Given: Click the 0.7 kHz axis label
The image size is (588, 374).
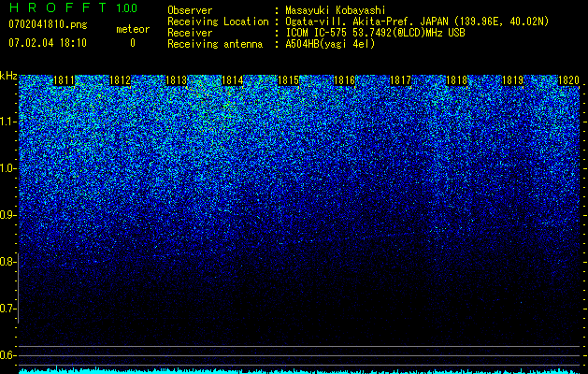Looking at the screenshot, I should point(7,309).
